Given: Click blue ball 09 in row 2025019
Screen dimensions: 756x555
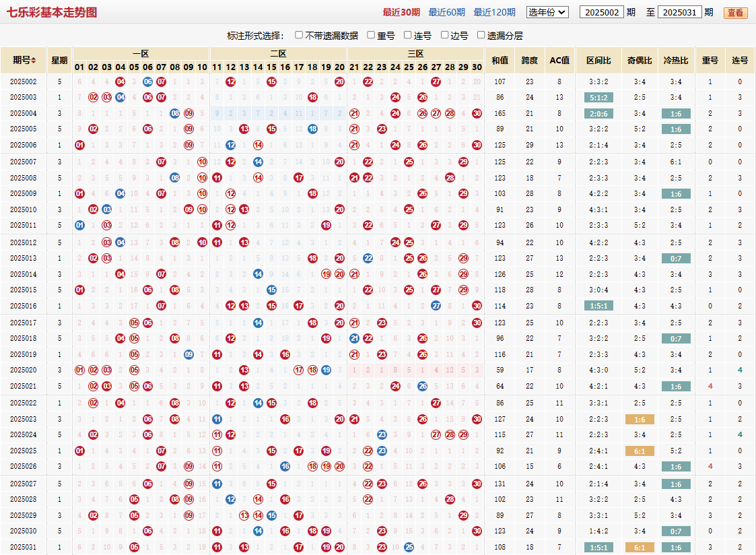Looking at the screenshot, I should point(188,354).
